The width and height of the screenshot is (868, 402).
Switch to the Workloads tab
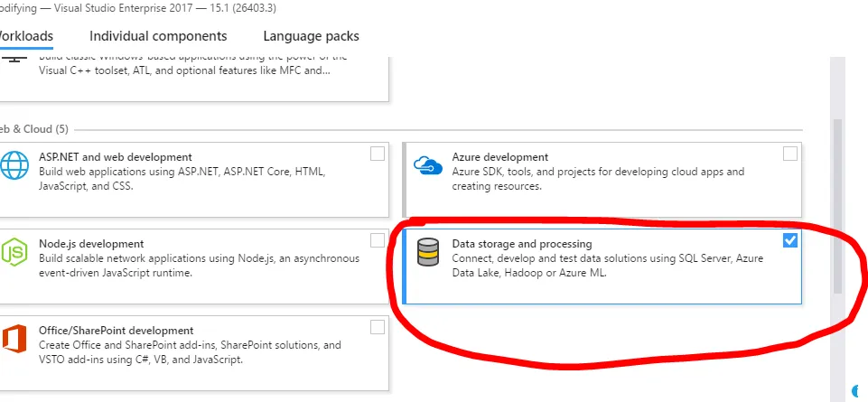point(25,36)
